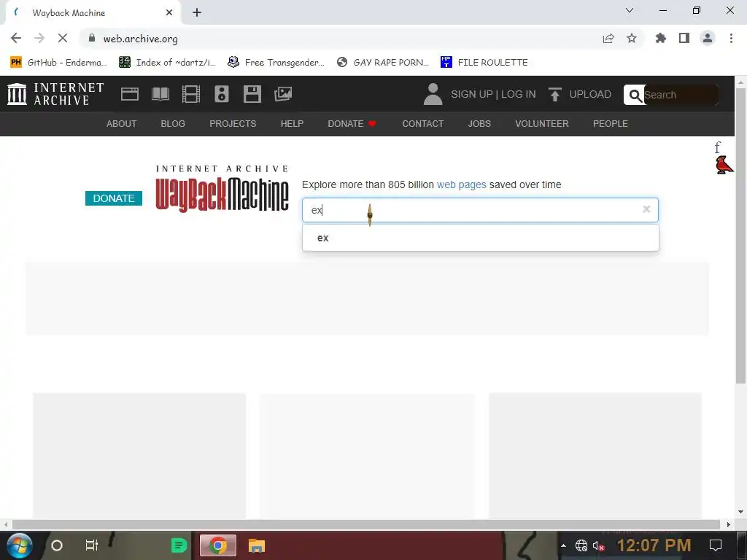The width and height of the screenshot is (747, 560).
Task: Click the Wayback URL search field
Action: pos(480,210)
